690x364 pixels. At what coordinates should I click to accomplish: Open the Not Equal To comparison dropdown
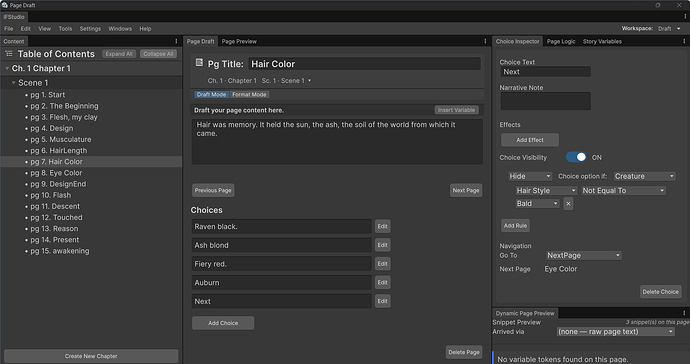tap(623, 190)
